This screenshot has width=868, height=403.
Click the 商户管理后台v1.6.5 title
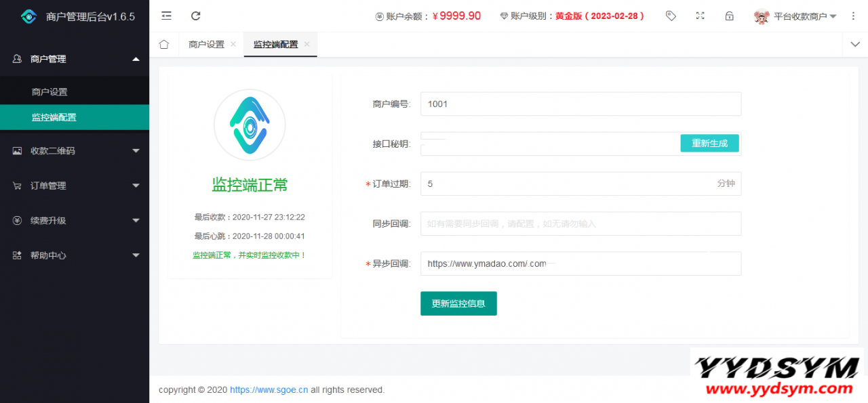click(90, 17)
